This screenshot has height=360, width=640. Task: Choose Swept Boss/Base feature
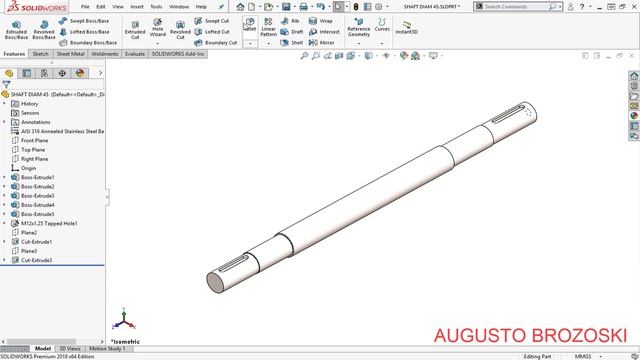[x=84, y=21]
